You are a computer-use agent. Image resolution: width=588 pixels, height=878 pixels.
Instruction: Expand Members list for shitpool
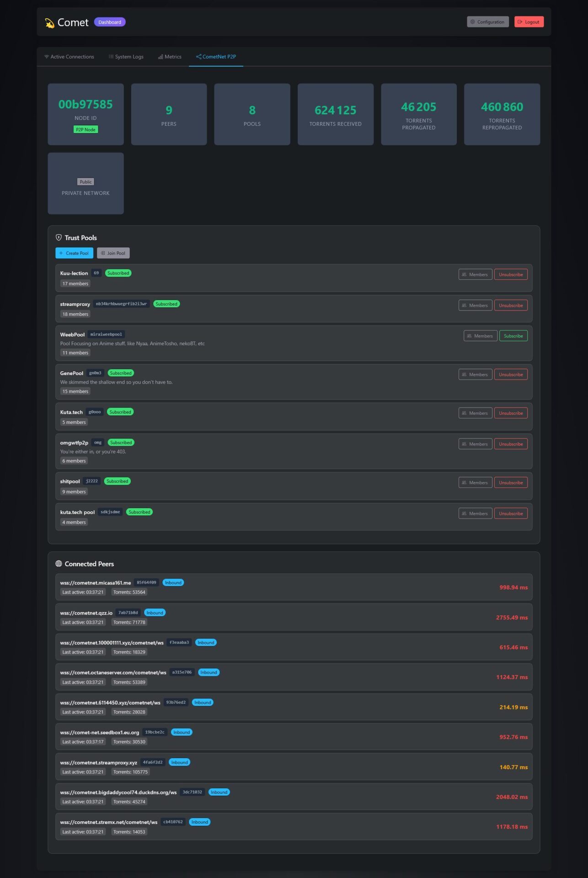click(475, 482)
